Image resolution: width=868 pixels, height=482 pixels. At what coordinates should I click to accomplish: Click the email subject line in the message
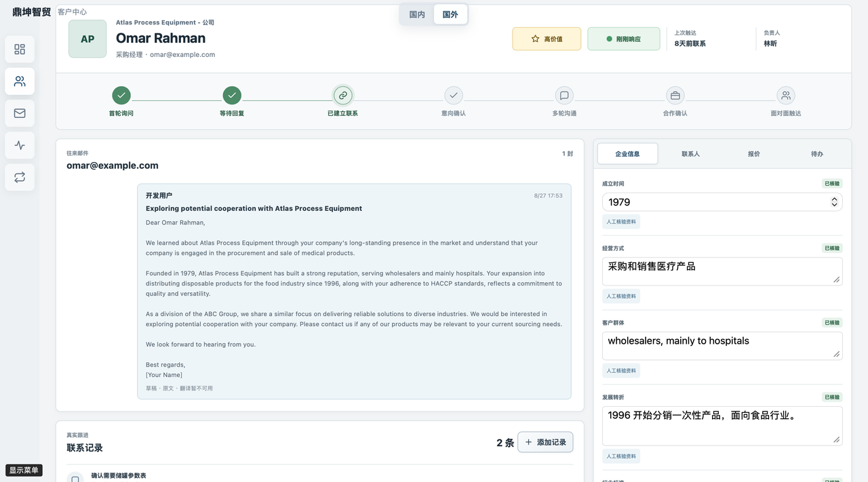pos(254,209)
